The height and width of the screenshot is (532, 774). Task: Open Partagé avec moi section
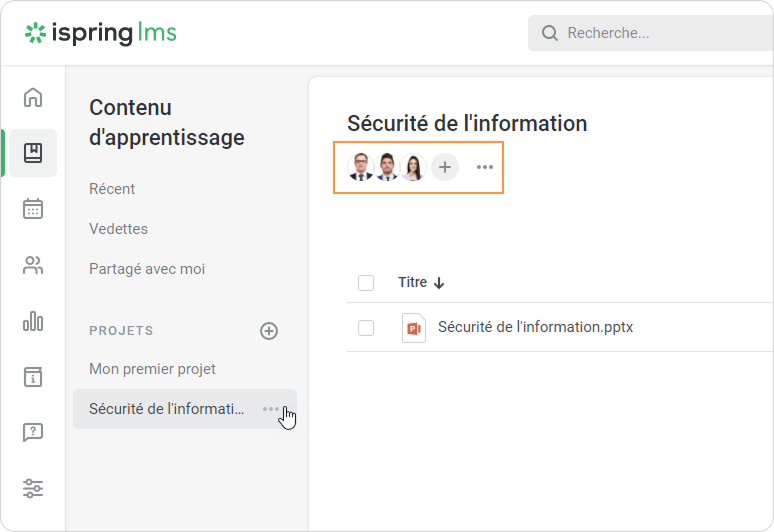pyautogui.click(x=147, y=269)
